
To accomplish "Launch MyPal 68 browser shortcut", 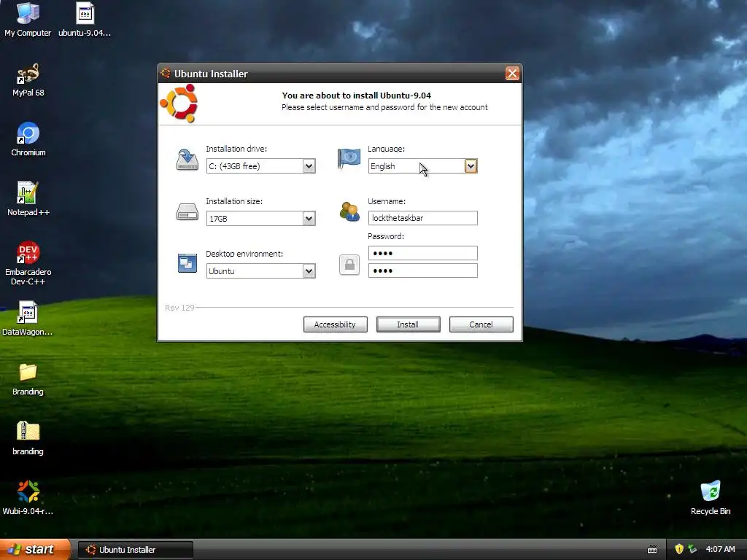I will pyautogui.click(x=28, y=74).
